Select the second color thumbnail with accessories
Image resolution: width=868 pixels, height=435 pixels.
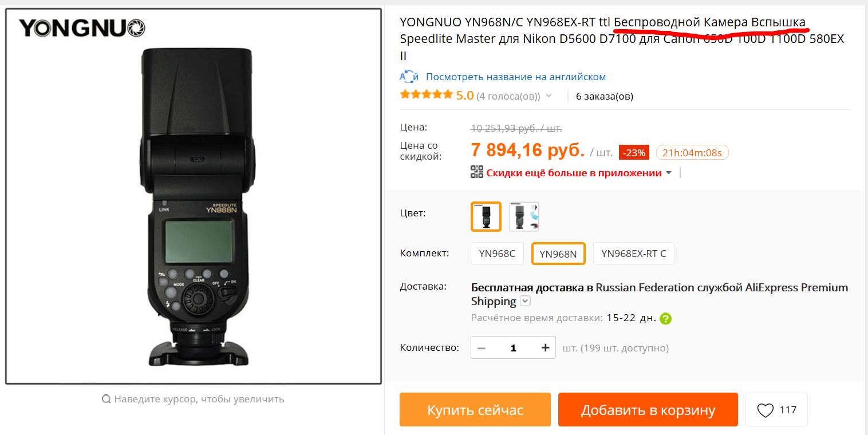tap(524, 216)
